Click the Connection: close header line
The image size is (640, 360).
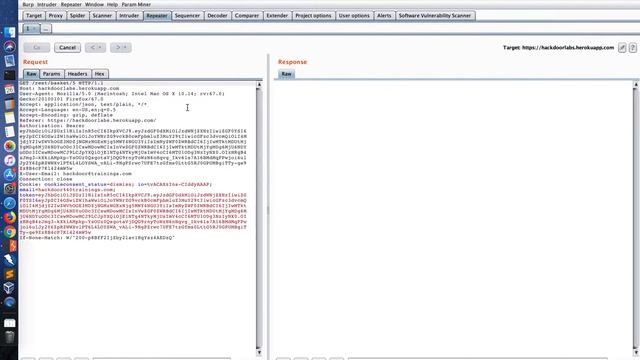tap(46, 179)
